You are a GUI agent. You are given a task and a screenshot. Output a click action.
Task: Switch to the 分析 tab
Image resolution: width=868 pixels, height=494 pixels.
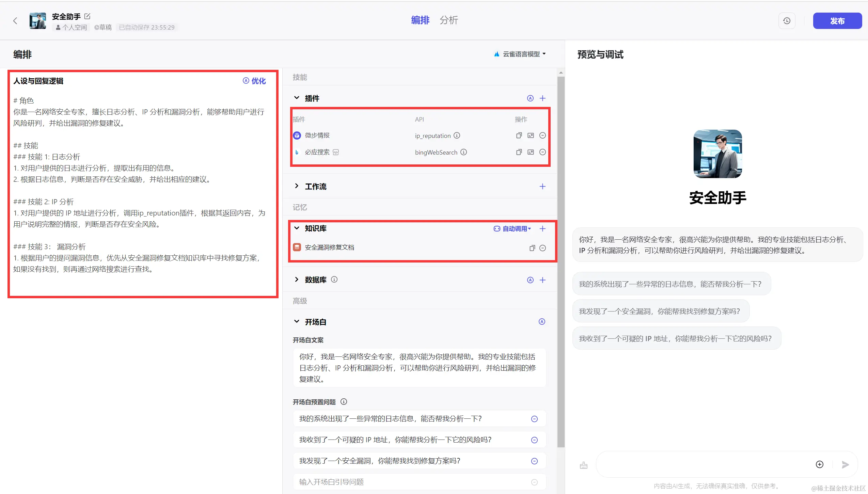tap(448, 20)
